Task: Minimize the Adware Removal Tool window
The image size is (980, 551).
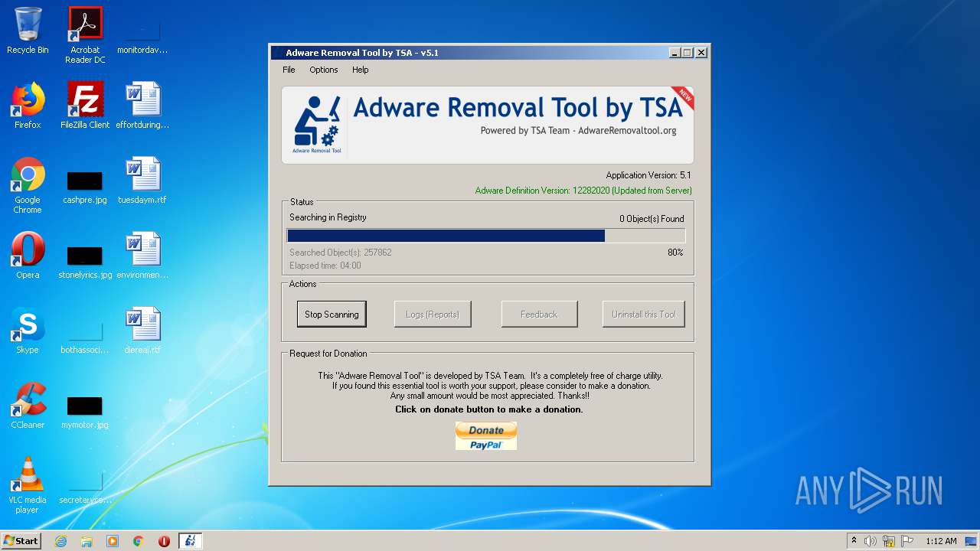Action: click(x=675, y=53)
